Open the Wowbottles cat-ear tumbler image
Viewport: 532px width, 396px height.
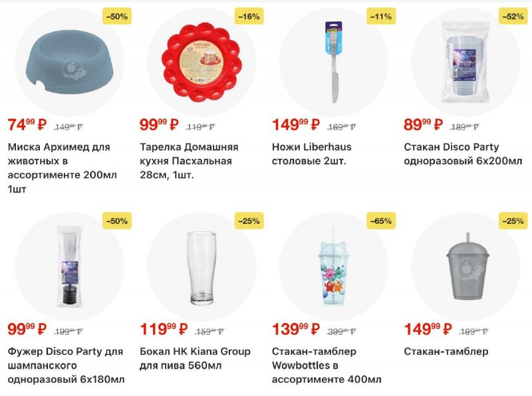point(333,267)
